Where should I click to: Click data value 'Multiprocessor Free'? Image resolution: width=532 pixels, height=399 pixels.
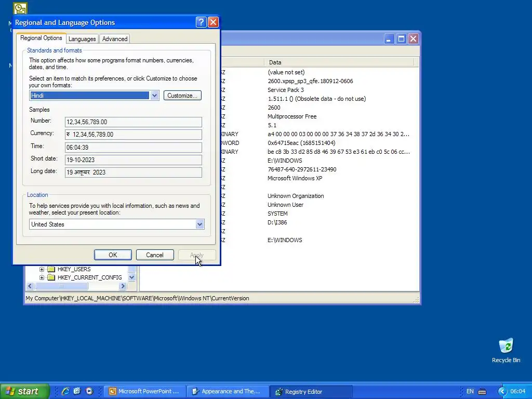click(x=292, y=116)
